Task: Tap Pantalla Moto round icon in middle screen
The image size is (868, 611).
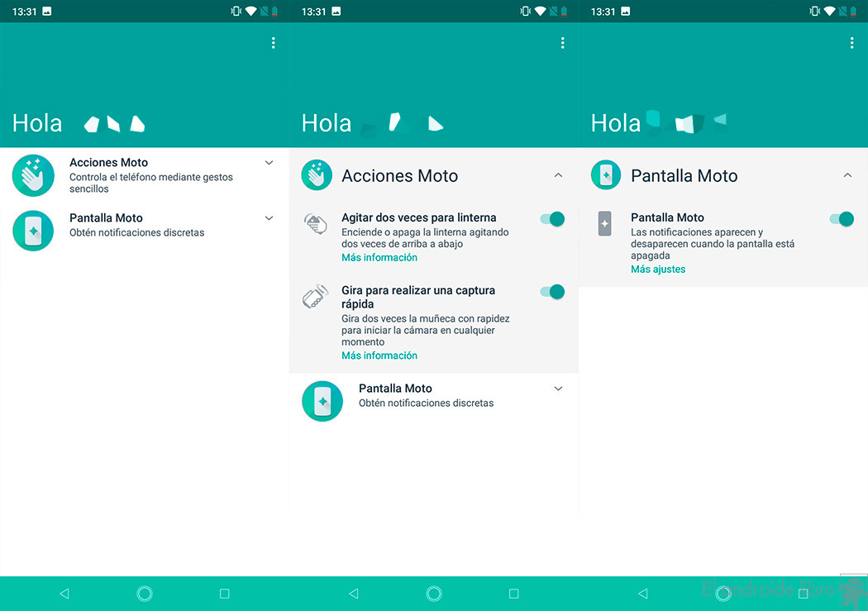Action: pyautogui.click(x=322, y=401)
